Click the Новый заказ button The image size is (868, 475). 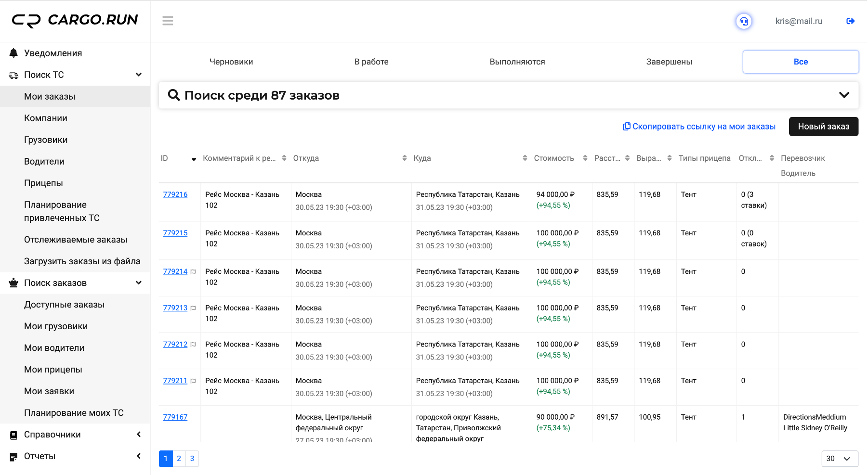tap(823, 127)
